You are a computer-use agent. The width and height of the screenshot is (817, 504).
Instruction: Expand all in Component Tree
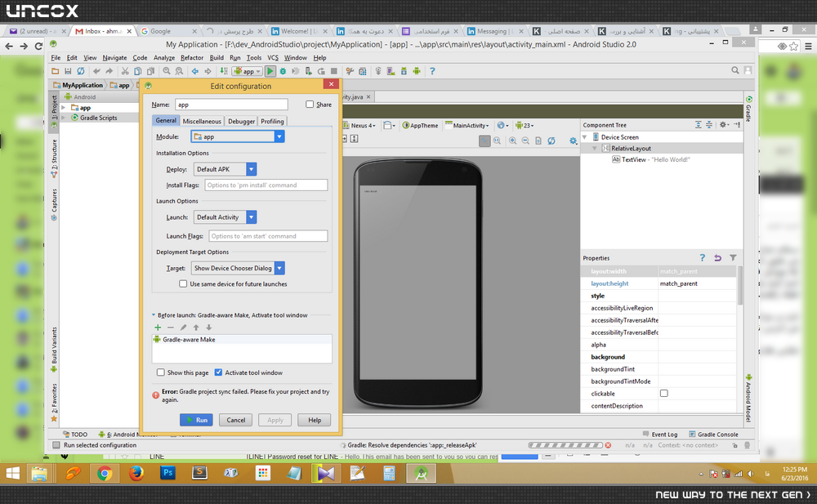[x=699, y=124]
